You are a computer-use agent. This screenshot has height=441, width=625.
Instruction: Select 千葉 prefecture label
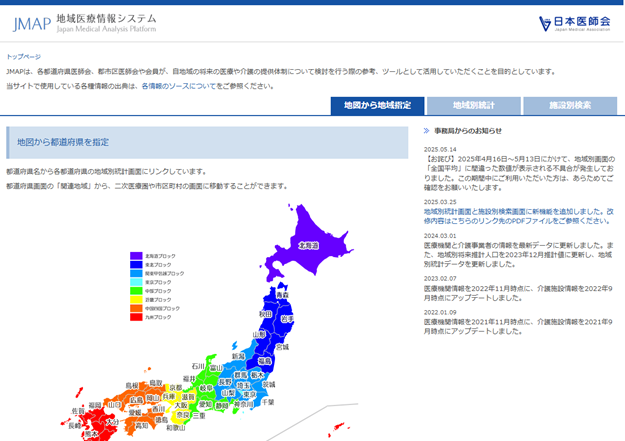(268, 402)
